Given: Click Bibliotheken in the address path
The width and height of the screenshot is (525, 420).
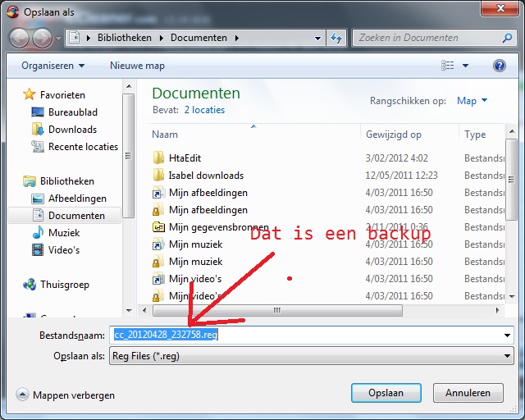Looking at the screenshot, I should (125, 38).
